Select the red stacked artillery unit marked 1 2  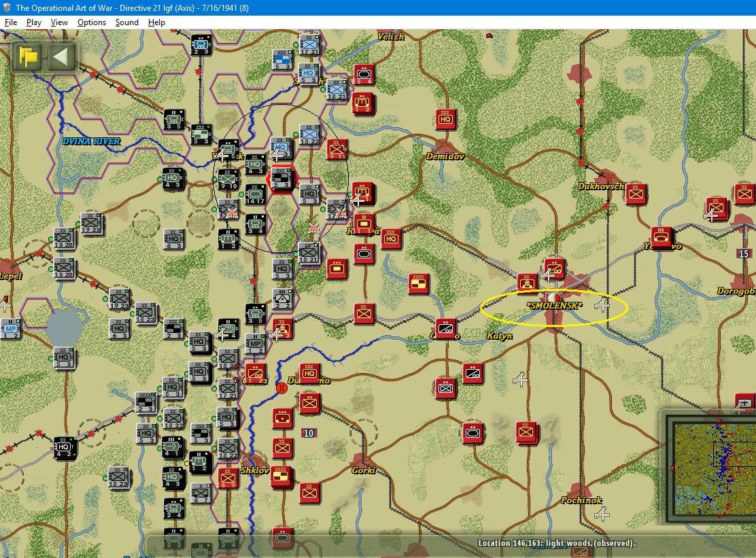pyautogui.click(x=364, y=103)
